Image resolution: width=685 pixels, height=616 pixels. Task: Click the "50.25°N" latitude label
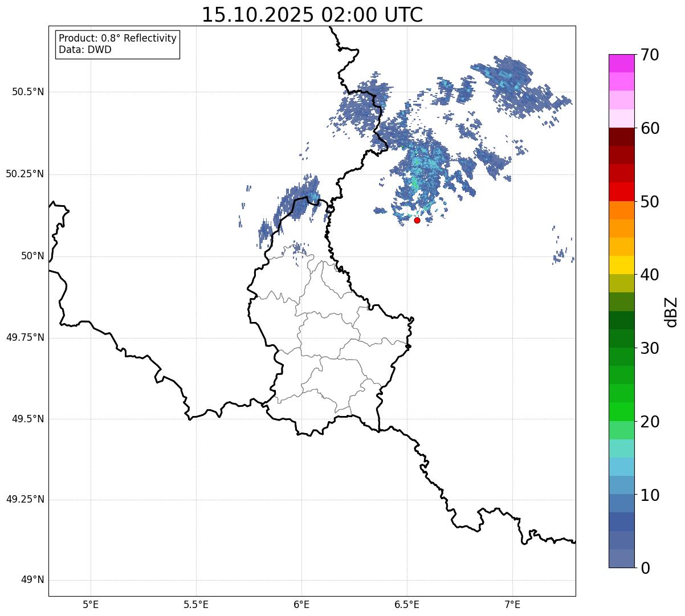(x=25, y=174)
